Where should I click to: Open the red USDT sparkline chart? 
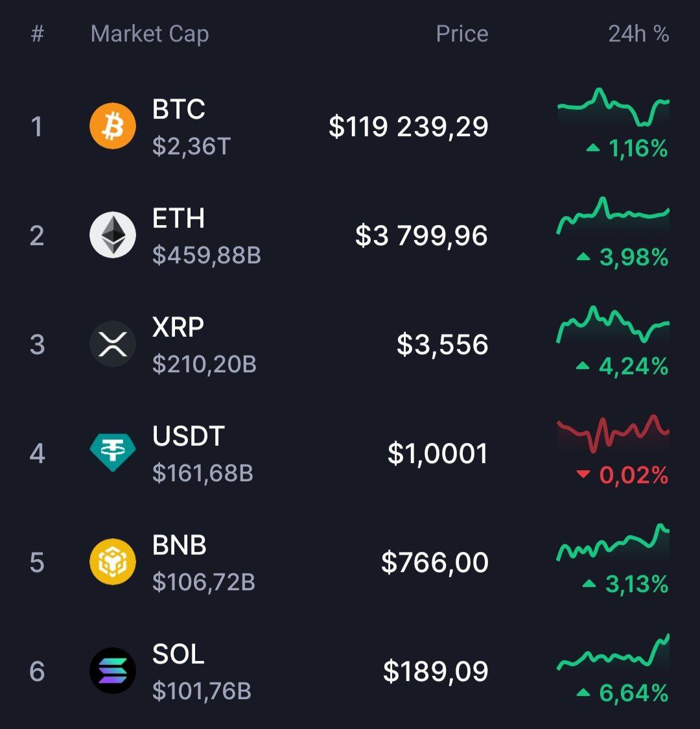pos(613,434)
